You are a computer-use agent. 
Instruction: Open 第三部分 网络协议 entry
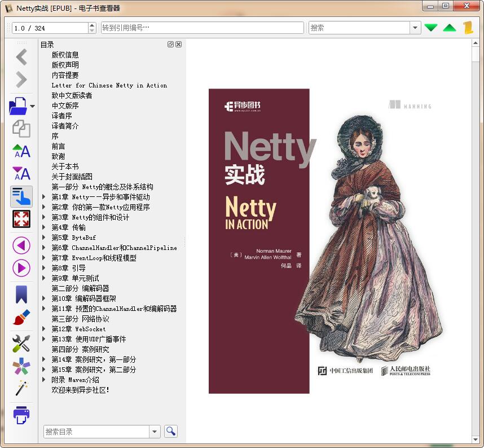pyautogui.click(x=80, y=319)
